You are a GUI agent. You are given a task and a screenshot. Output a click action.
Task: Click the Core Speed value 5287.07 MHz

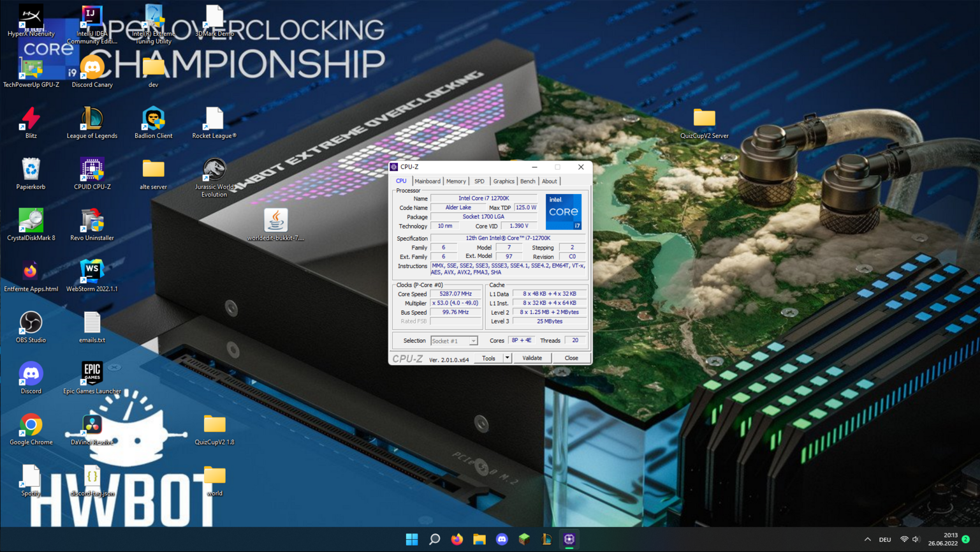[455, 294]
